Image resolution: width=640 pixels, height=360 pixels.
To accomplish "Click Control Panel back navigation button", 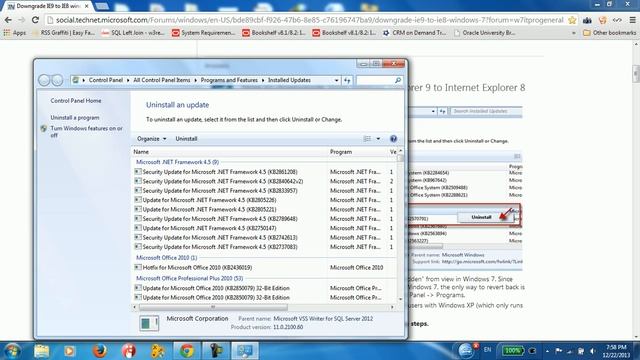I will pos(44,80).
